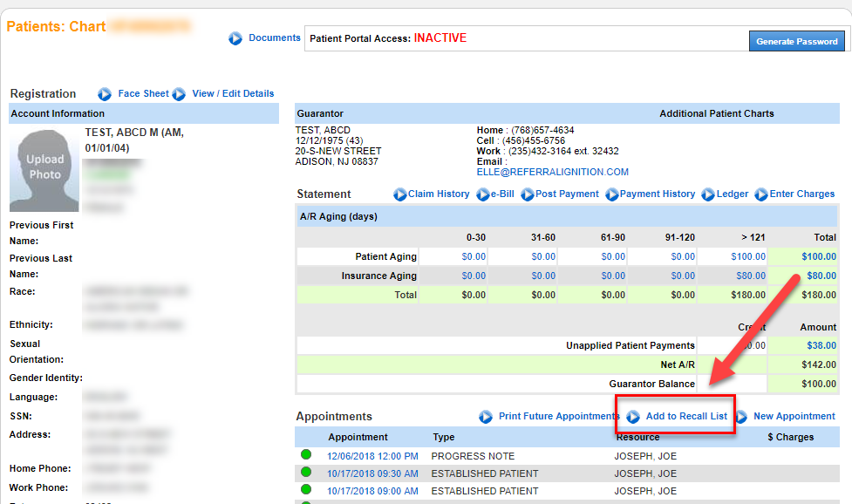The image size is (852, 504).
Task: Click the $100.00 patient aging over 121 days
Action: click(748, 257)
